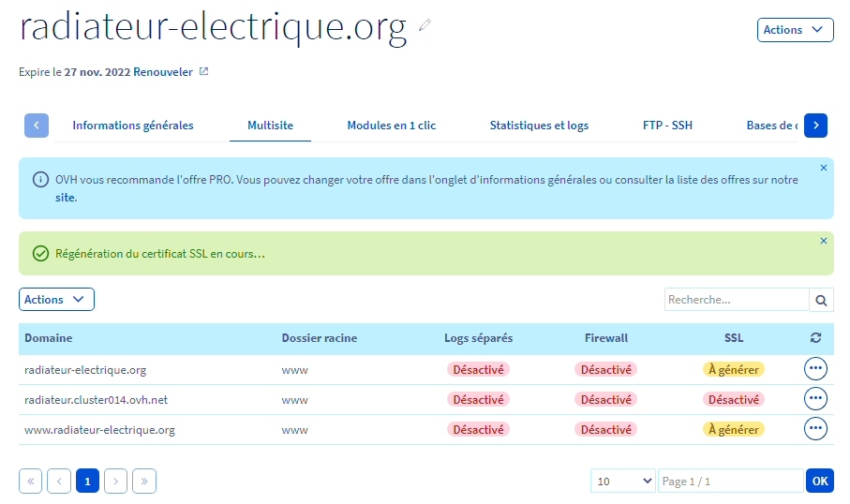Expand the Actions dropdown above the table
Viewport: 850px width, 504px height.
(x=56, y=300)
